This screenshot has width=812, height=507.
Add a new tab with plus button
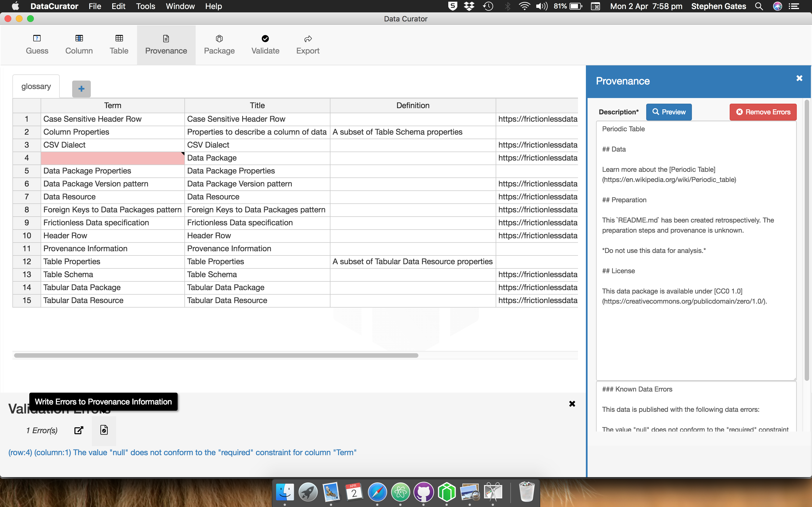point(81,89)
